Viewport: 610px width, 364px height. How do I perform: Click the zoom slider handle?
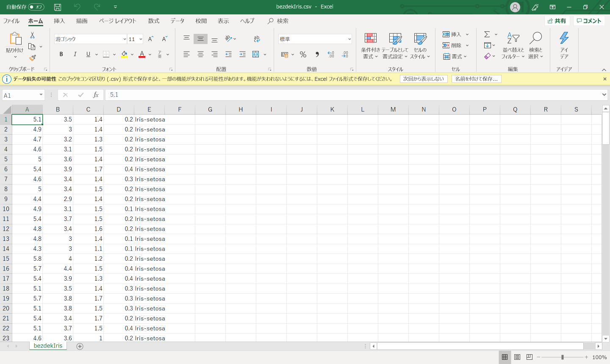pyautogui.click(x=563, y=357)
